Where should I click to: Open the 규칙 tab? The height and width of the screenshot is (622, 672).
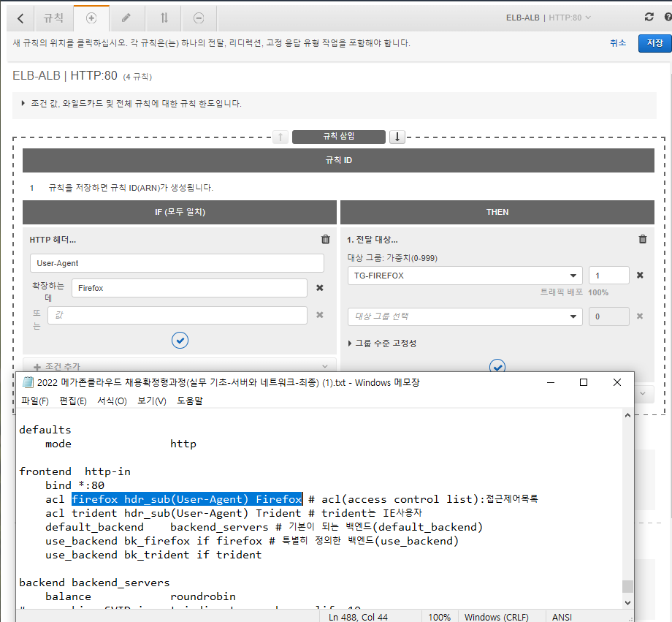53,18
